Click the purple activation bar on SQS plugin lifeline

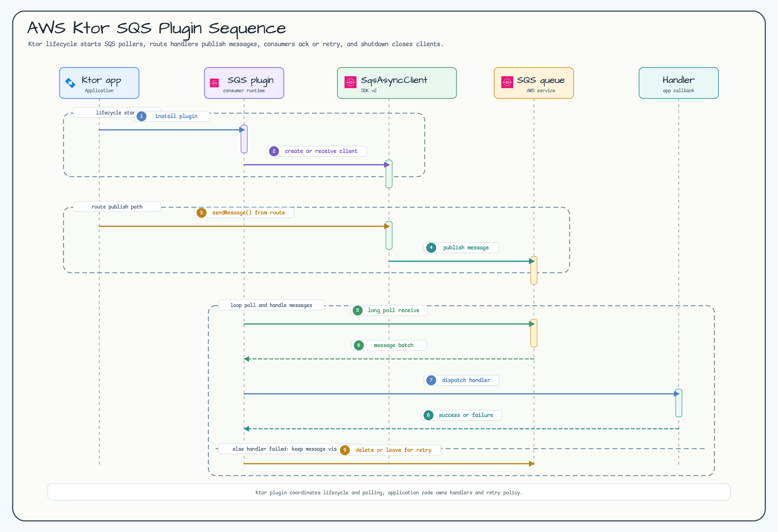pos(244,139)
